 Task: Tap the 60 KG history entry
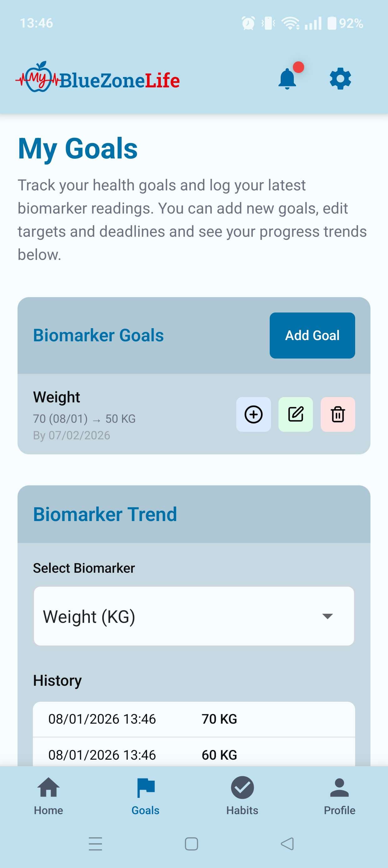tap(194, 755)
